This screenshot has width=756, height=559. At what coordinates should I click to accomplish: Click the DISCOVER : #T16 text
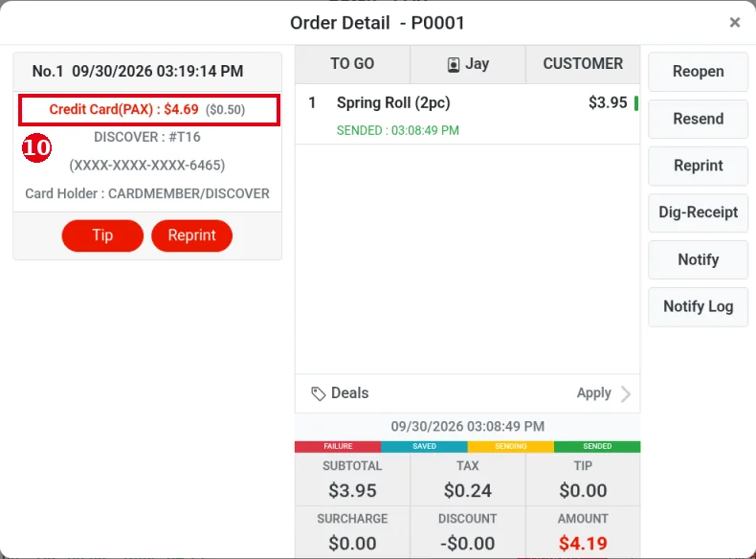coord(147,137)
